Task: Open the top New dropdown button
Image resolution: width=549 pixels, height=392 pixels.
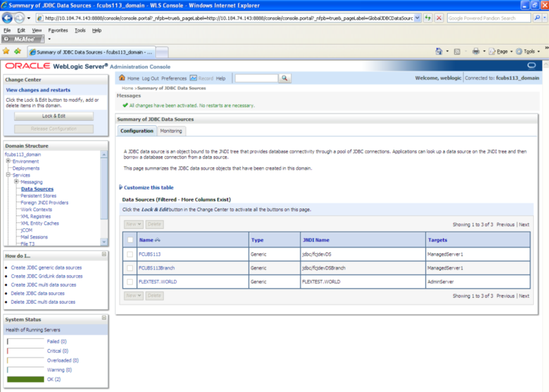Action: click(x=134, y=224)
